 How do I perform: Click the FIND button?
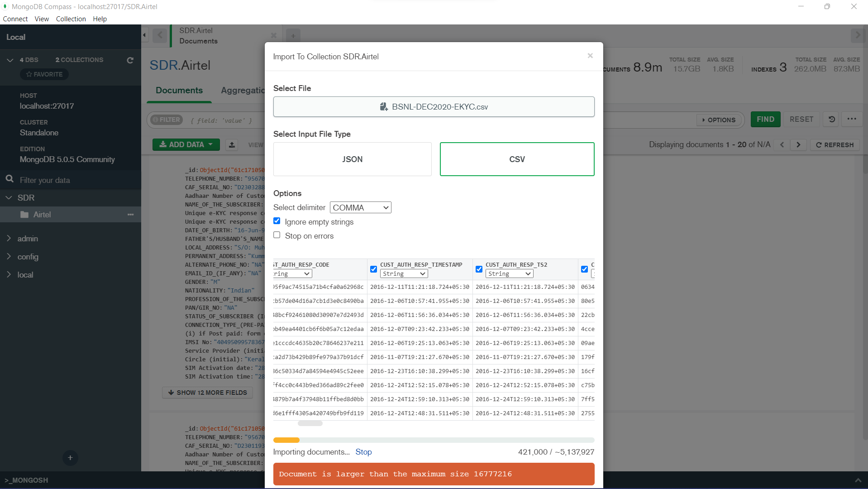pyautogui.click(x=766, y=119)
